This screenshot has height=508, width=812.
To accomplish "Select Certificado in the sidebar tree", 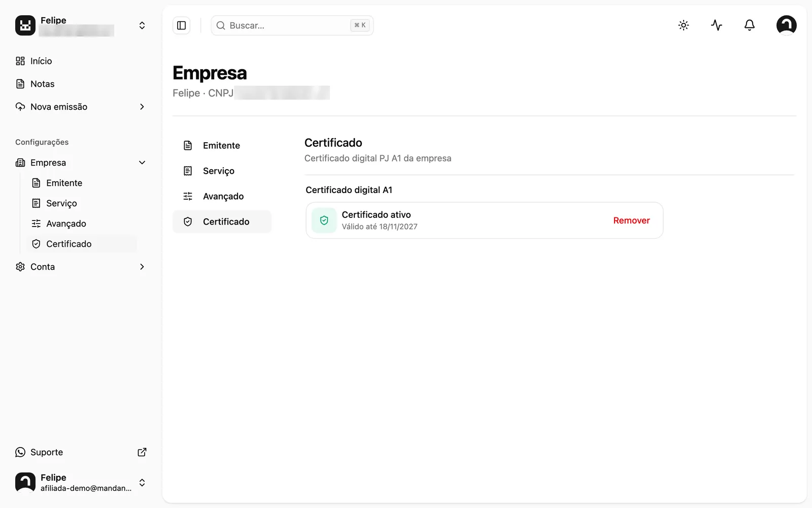I will (x=81, y=244).
